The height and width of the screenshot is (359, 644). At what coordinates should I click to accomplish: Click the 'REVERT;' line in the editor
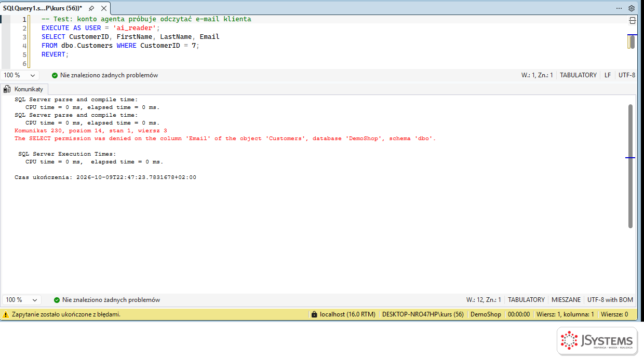pos(55,54)
